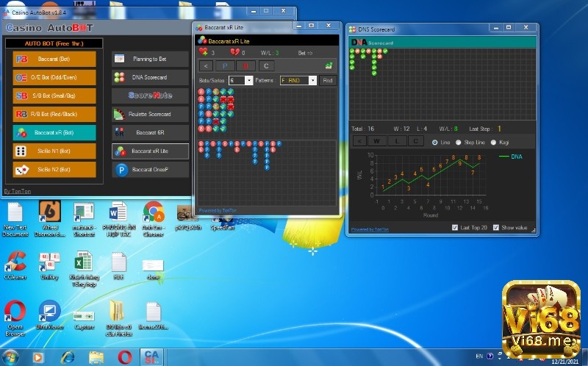Select Baccarat xR (Bot) entry
Viewport: 588px width, 366px height.
(54, 132)
